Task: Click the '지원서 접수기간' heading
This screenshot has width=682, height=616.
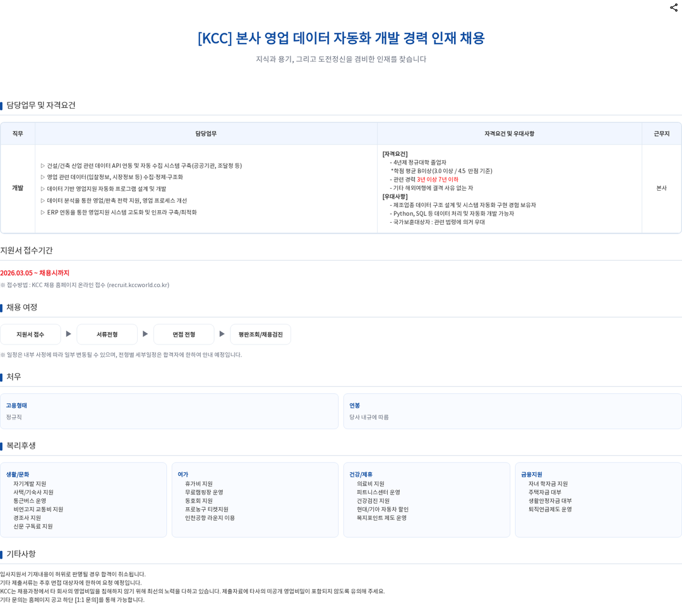Action: pyautogui.click(x=26, y=251)
